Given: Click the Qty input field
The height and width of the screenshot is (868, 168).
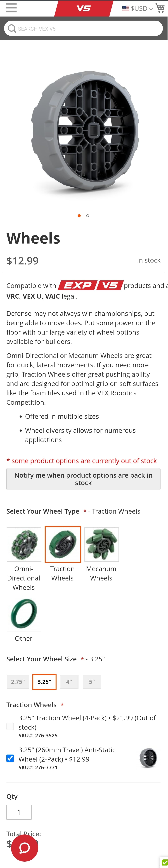Looking at the screenshot, I should 19,812.
